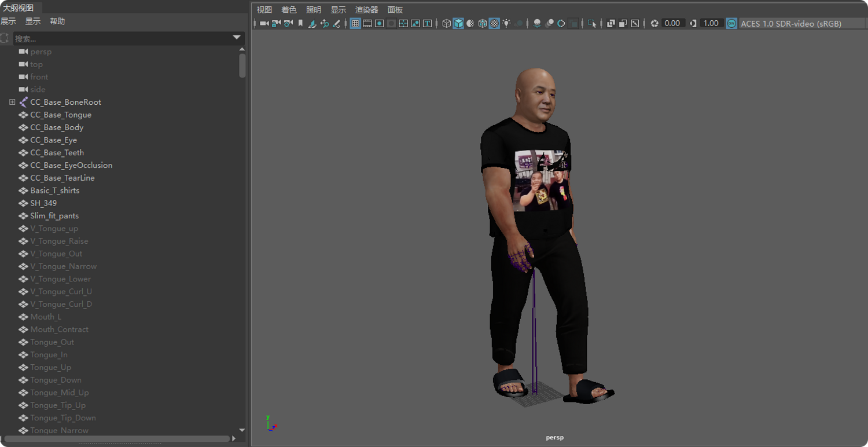Image resolution: width=868 pixels, height=447 pixels.
Task: Click the viewport Shadows icon
Action: (x=518, y=24)
